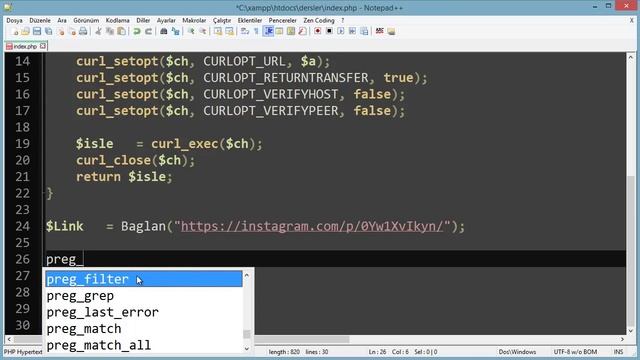This screenshot has height=360, width=640.
Task: Click the Save Recorded Macro icon
Action: coord(364,31)
